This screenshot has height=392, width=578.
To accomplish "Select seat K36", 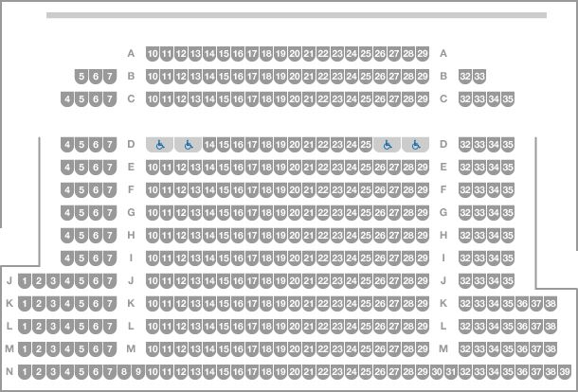I will 522,304.
